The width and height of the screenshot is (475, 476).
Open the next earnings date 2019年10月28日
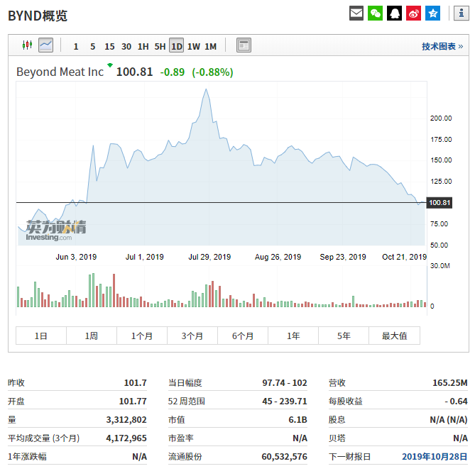pyautogui.click(x=435, y=457)
